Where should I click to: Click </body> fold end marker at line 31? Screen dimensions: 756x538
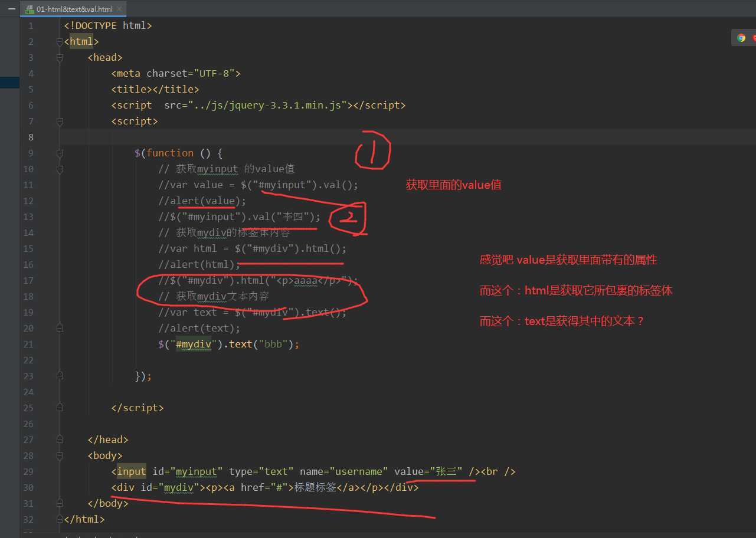pyautogui.click(x=60, y=504)
